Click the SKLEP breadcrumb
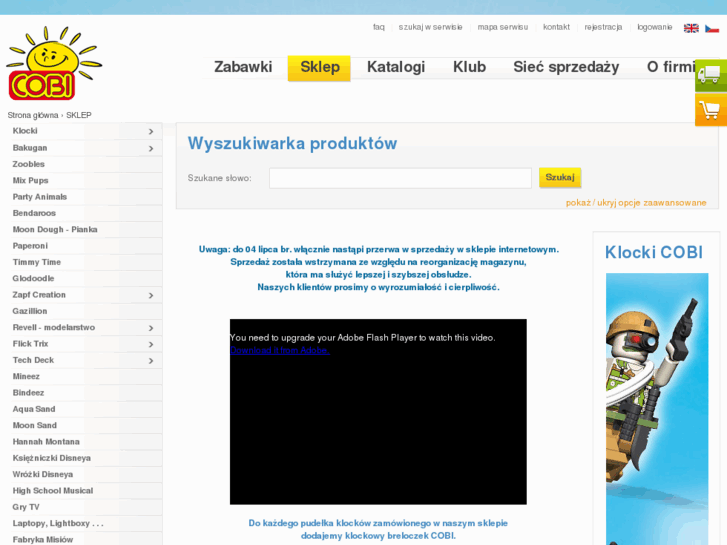The image size is (727, 545). (x=79, y=115)
